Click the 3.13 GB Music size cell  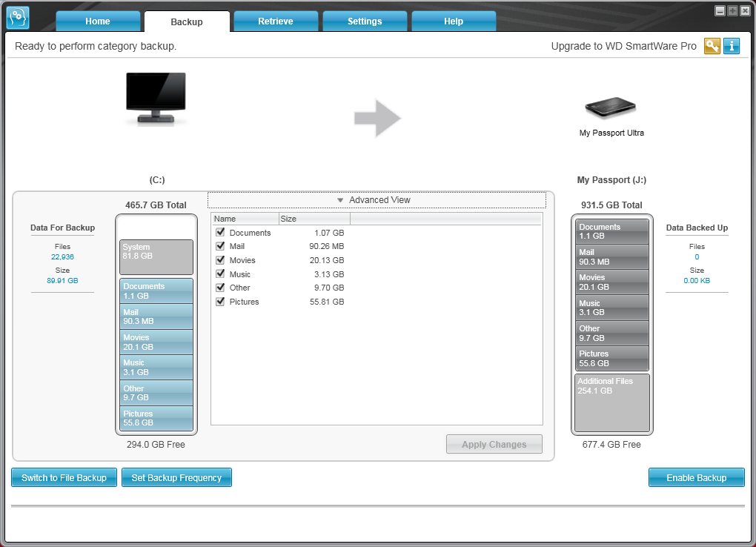pyautogui.click(x=329, y=274)
